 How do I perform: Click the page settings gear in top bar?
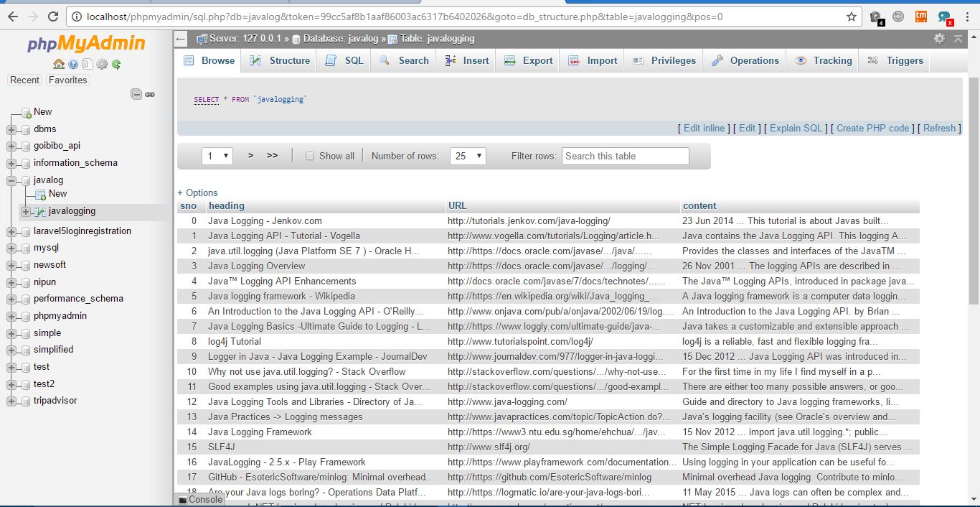click(939, 38)
